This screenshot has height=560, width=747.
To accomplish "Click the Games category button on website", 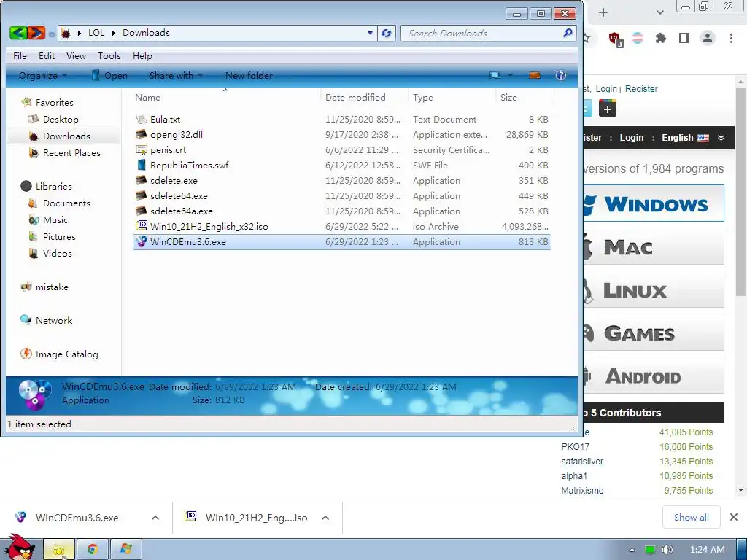I will coord(653,332).
